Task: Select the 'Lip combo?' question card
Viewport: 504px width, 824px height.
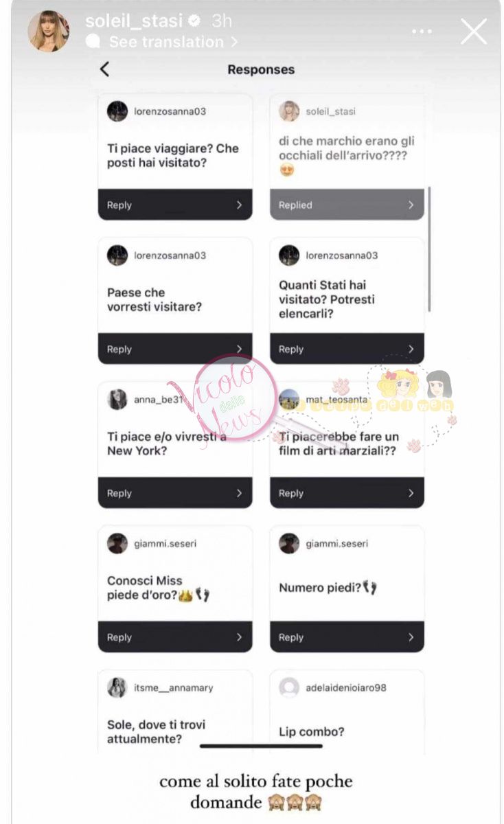Action: coord(347,712)
